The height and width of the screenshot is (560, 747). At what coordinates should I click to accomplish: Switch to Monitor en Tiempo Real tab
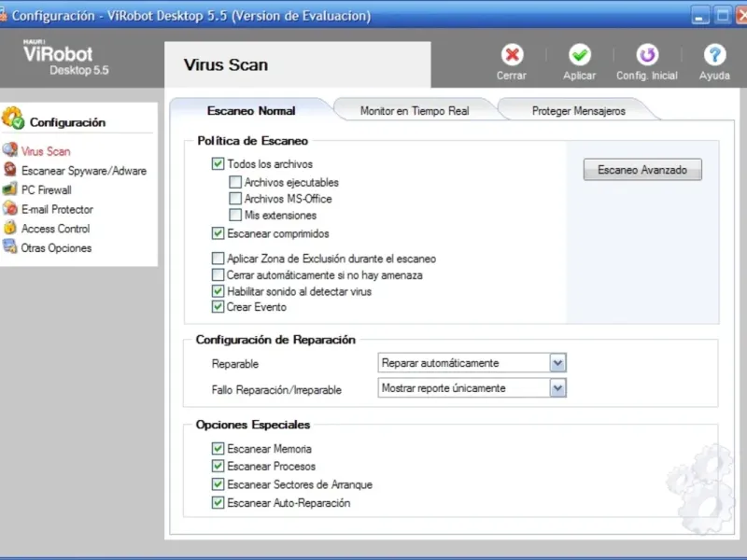pyautogui.click(x=414, y=111)
